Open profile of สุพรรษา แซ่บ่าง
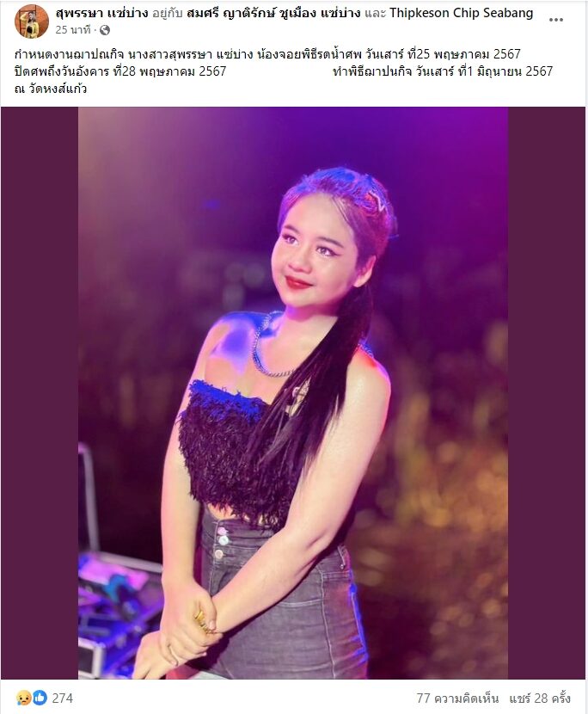588x714 pixels. [x=101, y=13]
